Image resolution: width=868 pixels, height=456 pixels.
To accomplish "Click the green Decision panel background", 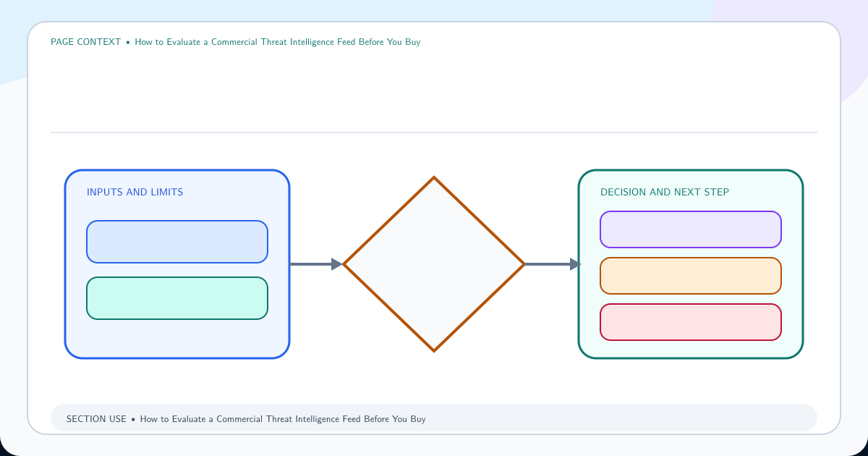I will (x=691, y=349).
